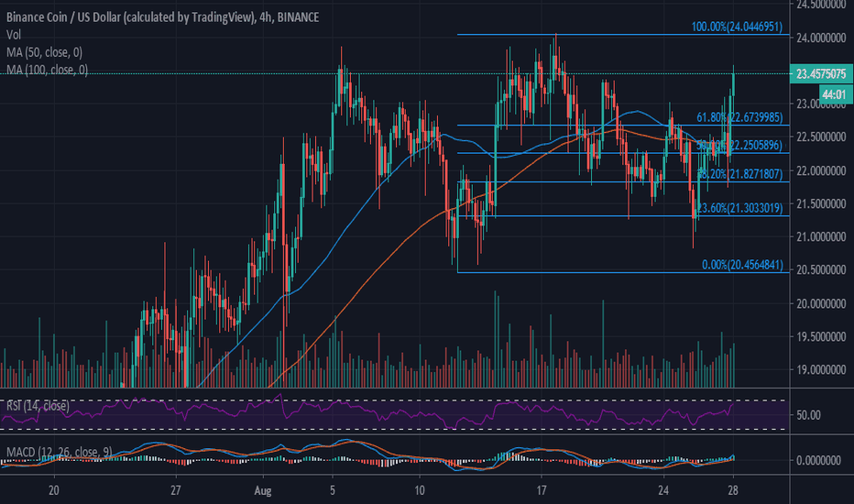854x504 pixels.
Task: Click the 19.5000000 price axis label
Action: point(821,336)
